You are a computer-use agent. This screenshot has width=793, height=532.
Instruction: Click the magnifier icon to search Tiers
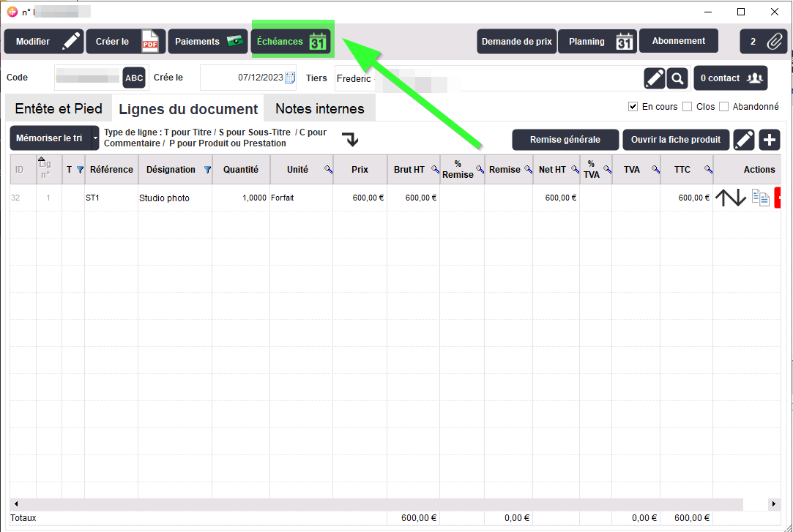point(677,78)
